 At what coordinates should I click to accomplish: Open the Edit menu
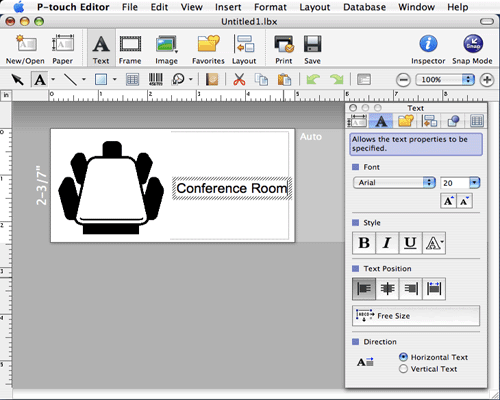tap(159, 7)
